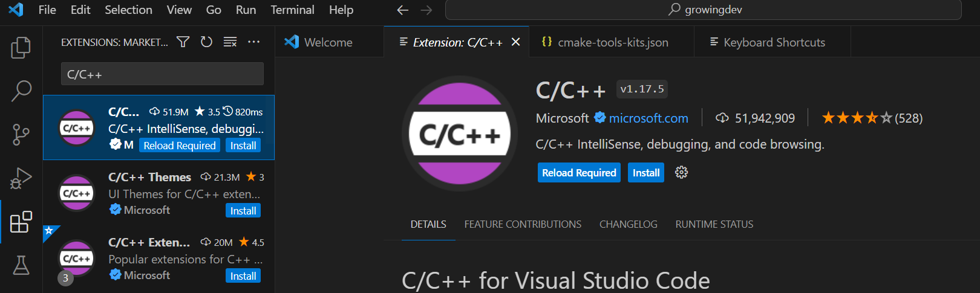Click the Extension Pack badge number 3
980x293 pixels.
pos(65,278)
